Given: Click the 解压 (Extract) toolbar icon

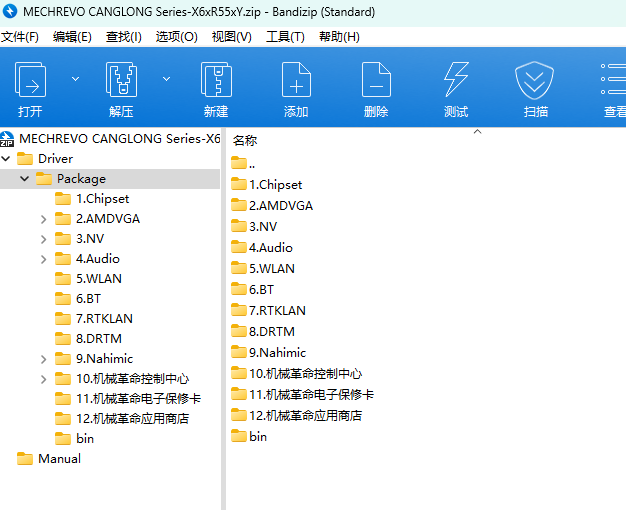Looking at the screenshot, I should pyautogui.click(x=121, y=79).
